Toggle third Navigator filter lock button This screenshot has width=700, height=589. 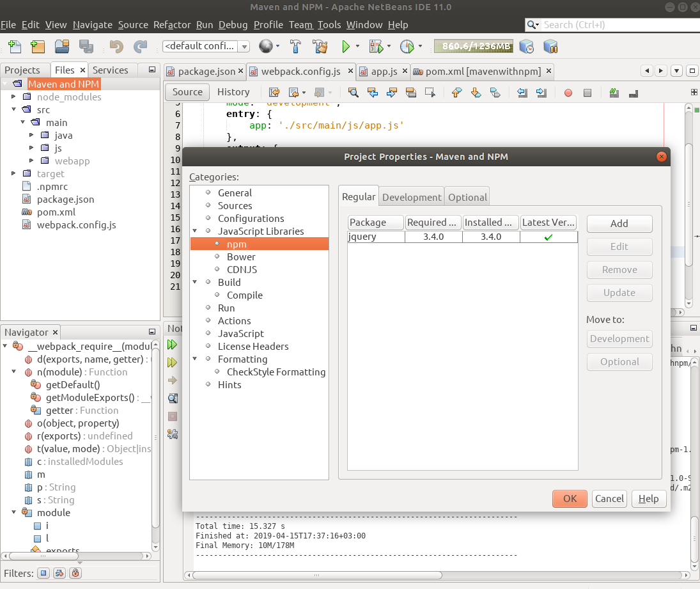tap(75, 573)
